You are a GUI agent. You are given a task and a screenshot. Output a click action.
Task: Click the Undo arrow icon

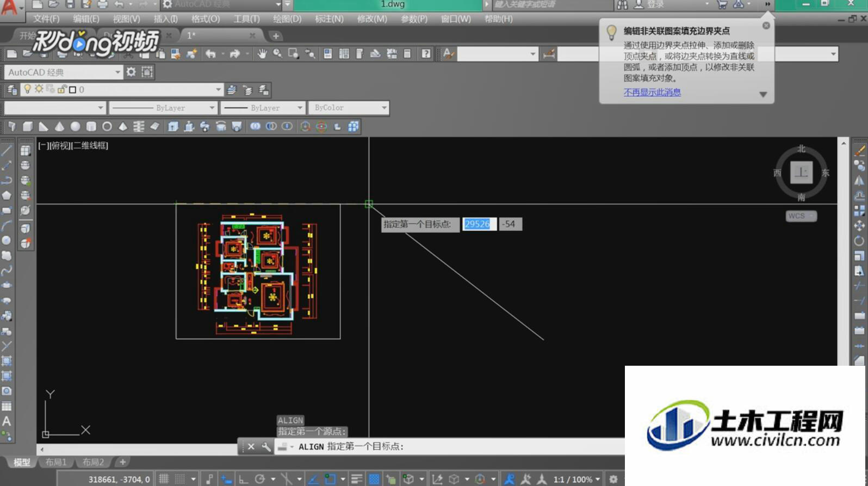(210, 53)
